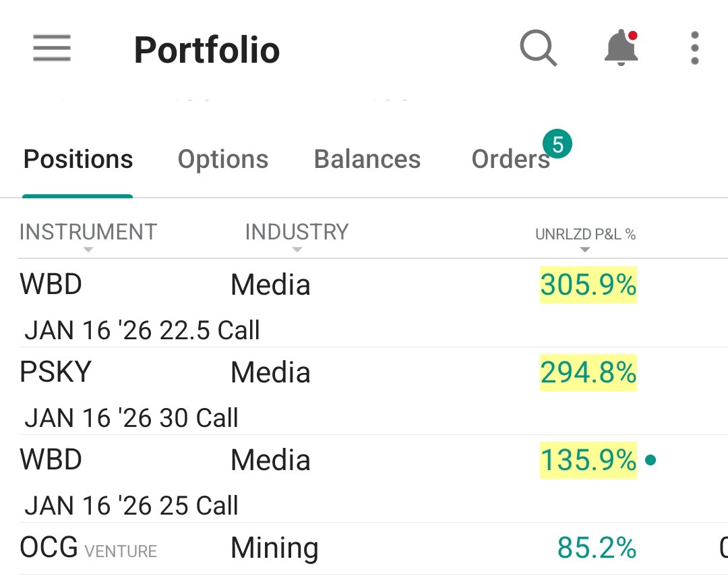Switch to the Options tab
The width and height of the screenshot is (728, 576).
pos(223,159)
